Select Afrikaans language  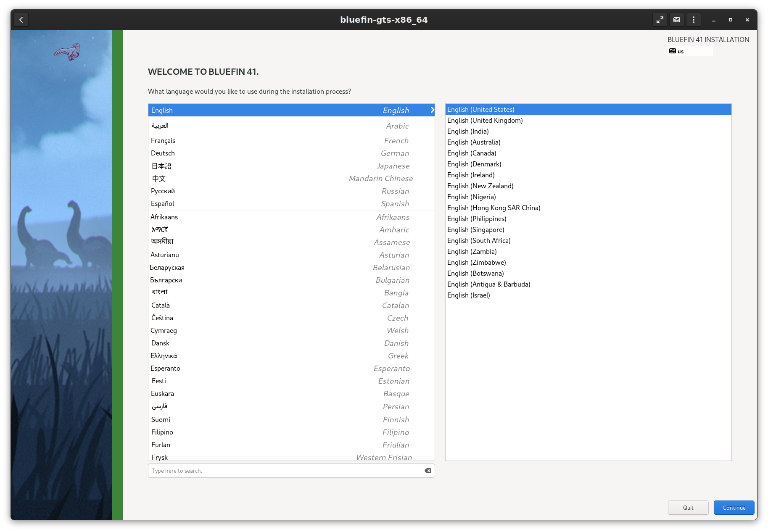[291, 217]
